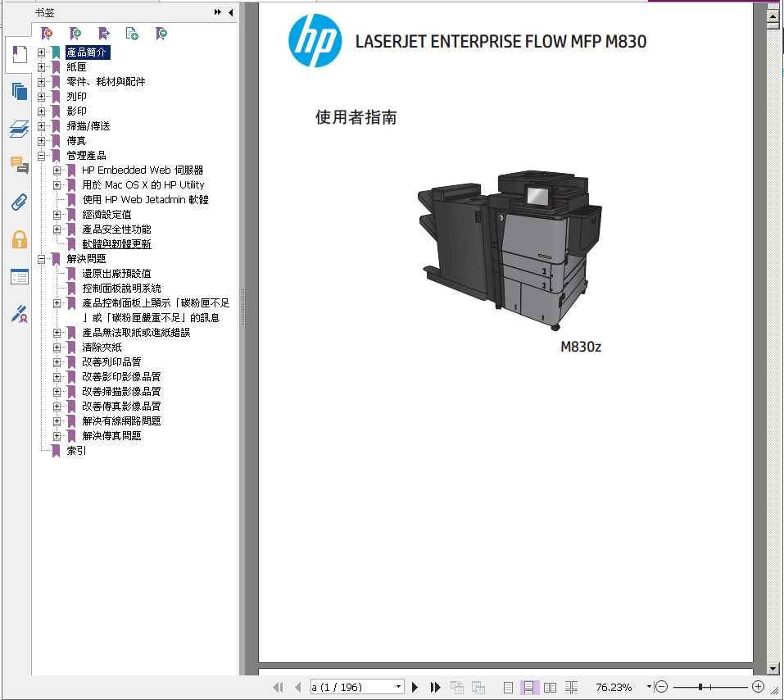784x700 pixels.
Task: Open the Bookmarks panel in sidebar
Action: [20, 54]
